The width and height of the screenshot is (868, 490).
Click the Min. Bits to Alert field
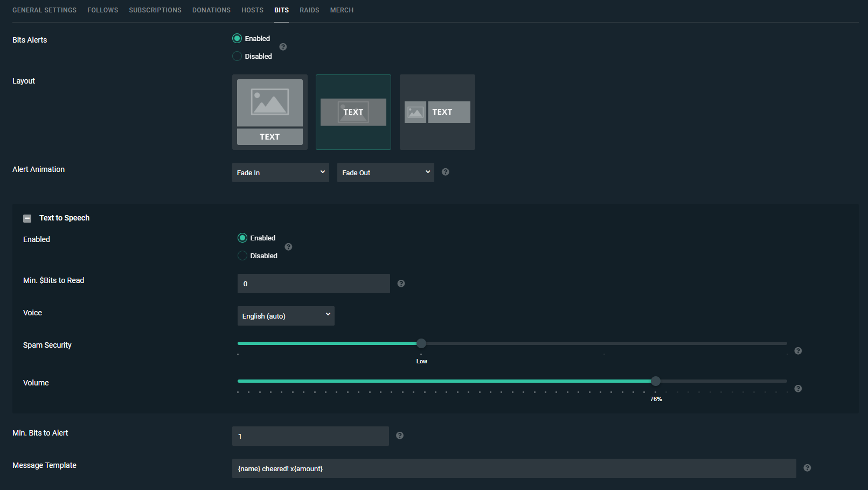(310, 436)
